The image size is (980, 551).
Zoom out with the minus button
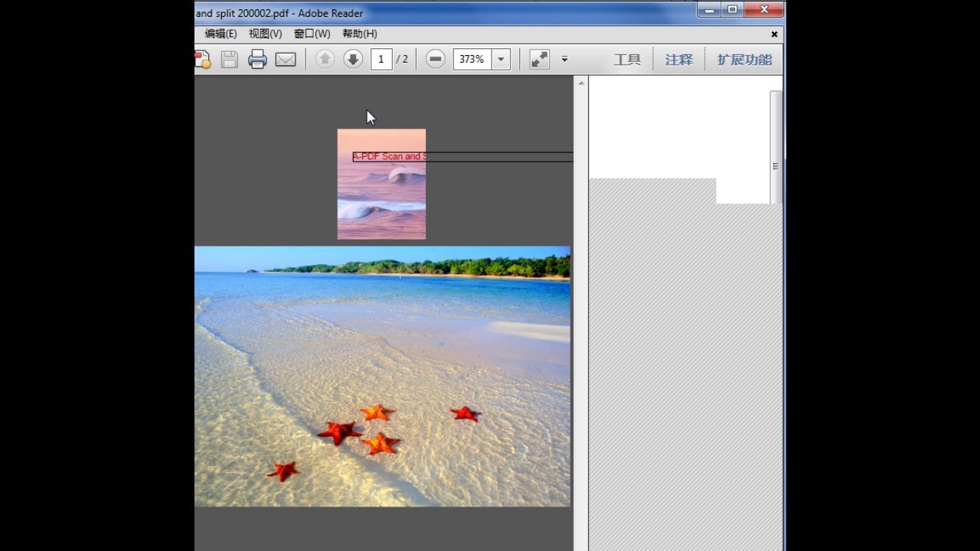pos(435,59)
